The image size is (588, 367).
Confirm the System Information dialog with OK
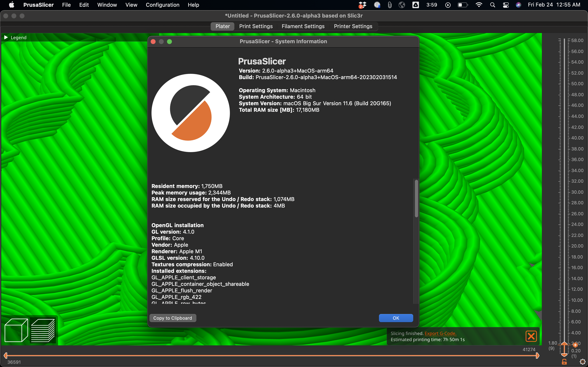[396, 318]
